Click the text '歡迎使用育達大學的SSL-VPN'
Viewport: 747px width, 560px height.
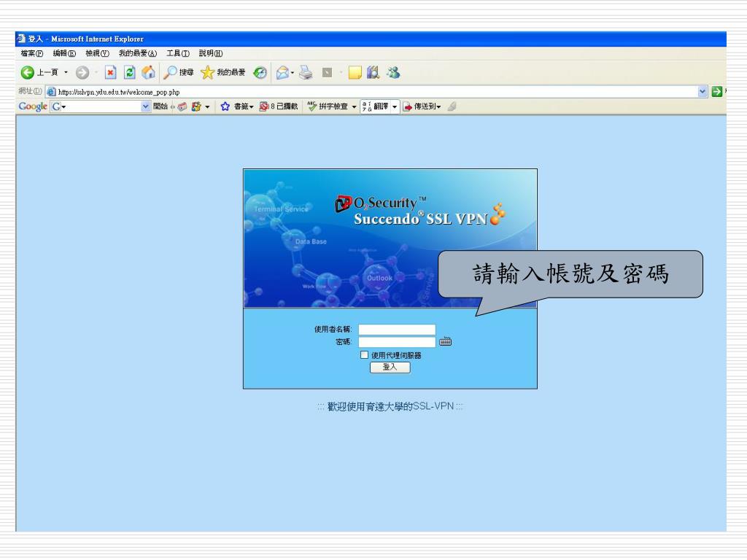(391, 406)
